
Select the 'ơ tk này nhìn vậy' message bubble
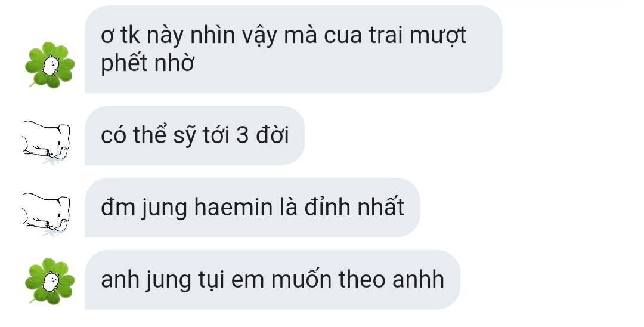(293, 50)
